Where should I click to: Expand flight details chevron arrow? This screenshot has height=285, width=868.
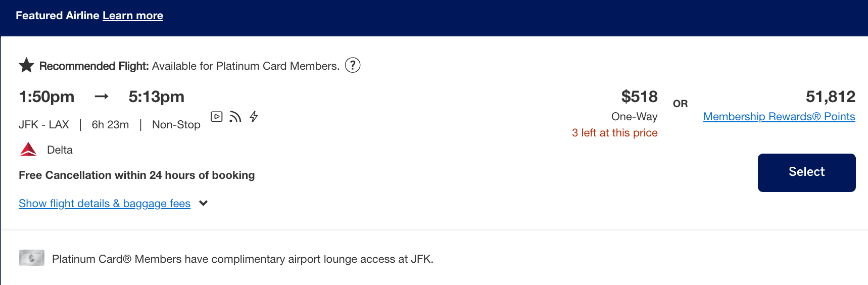[203, 203]
